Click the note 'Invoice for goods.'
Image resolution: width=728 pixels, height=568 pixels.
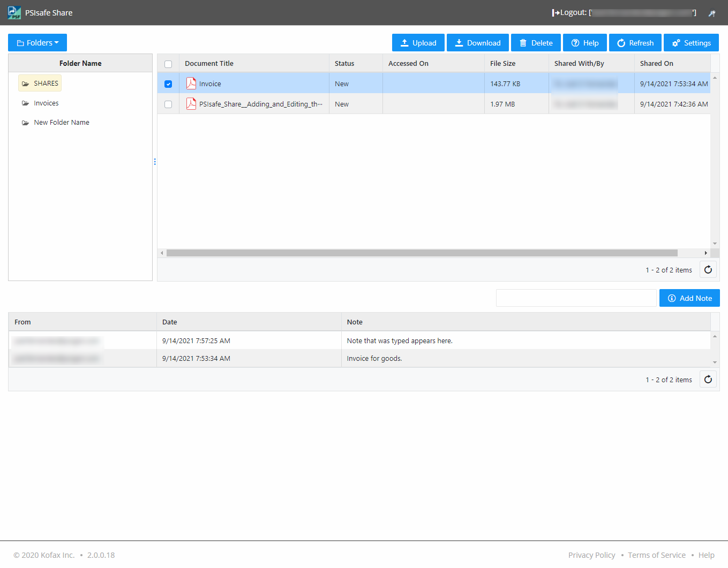tap(374, 359)
